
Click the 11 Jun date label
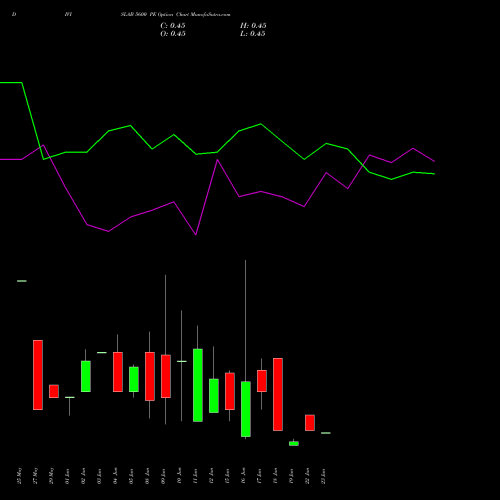(195, 476)
